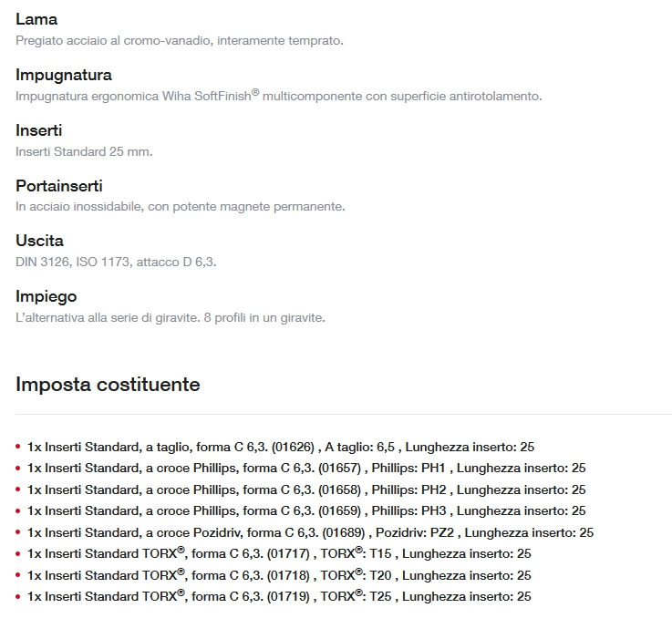This screenshot has width=672, height=639.
Task: Click the Wiha SoftFinish handle description
Action: tap(278, 96)
